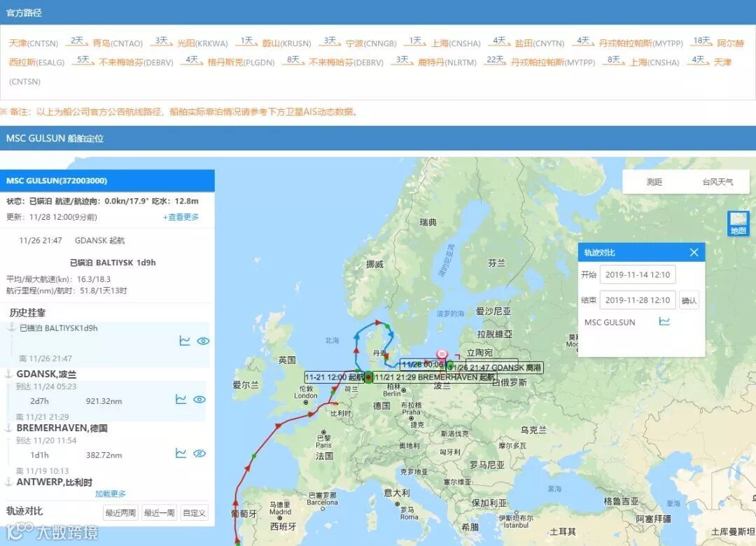This screenshot has height=546, width=756.
Task: Open chart icon for BALTIYSK anchorage row
Action: click(185, 341)
